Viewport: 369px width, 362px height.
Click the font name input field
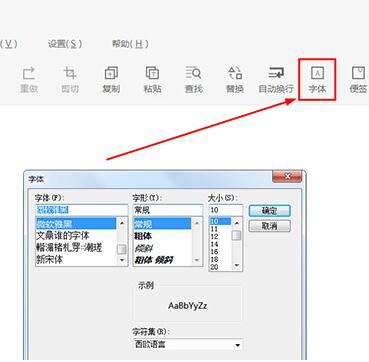(x=81, y=210)
